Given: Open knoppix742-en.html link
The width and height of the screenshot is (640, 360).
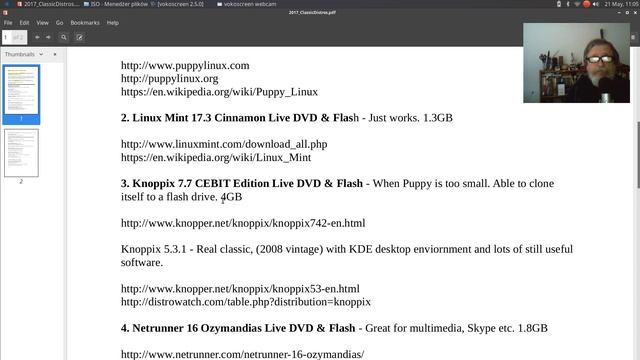Looking at the screenshot, I should pos(243,223).
